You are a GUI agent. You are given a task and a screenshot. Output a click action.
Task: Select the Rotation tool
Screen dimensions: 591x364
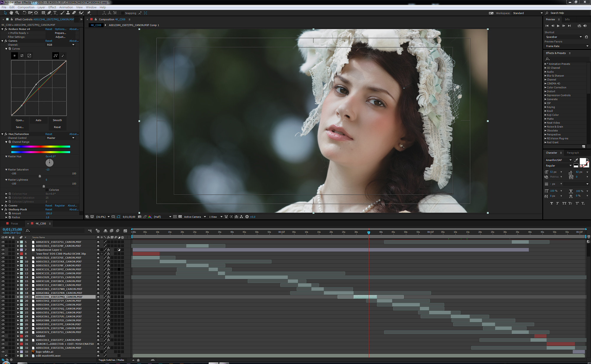tap(24, 13)
